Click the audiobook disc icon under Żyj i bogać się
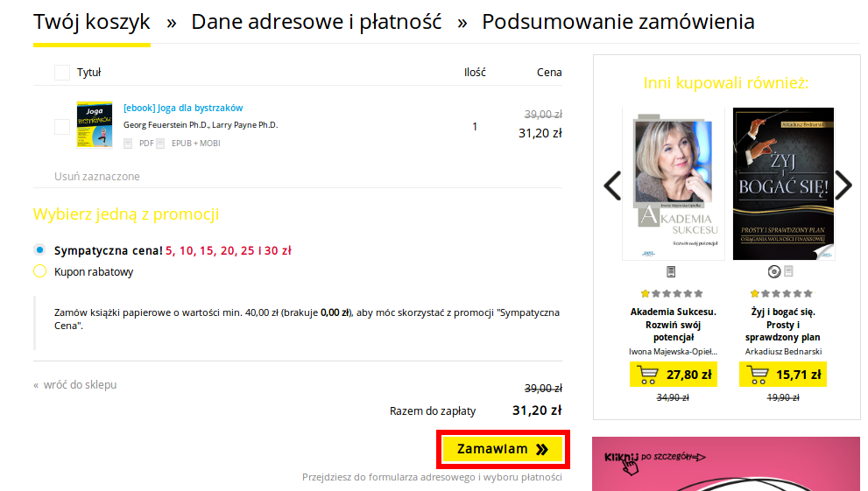This screenshot has height=491, width=868. pyautogui.click(x=774, y=271)
